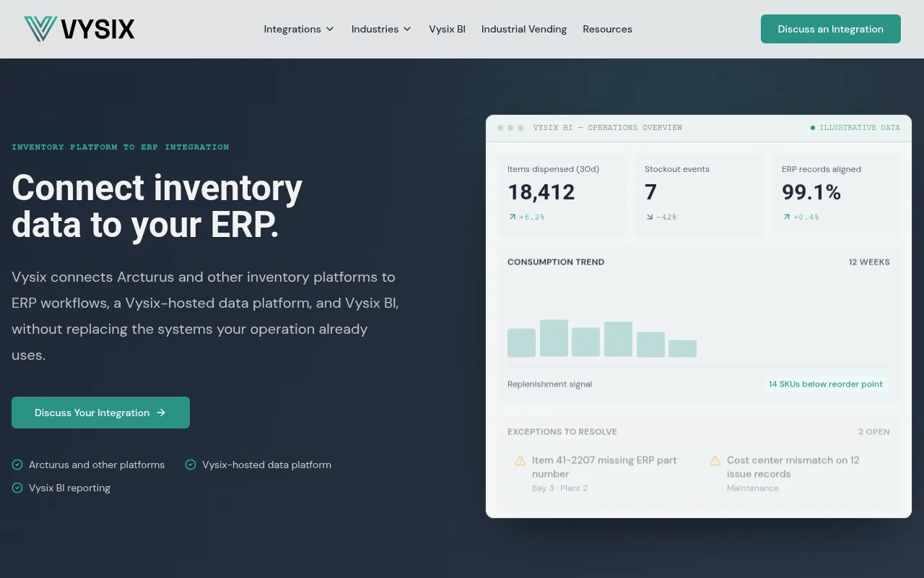Click the warning icon for Item 41-2207
This screenshot has width=924, height=578.
[520, 460]
